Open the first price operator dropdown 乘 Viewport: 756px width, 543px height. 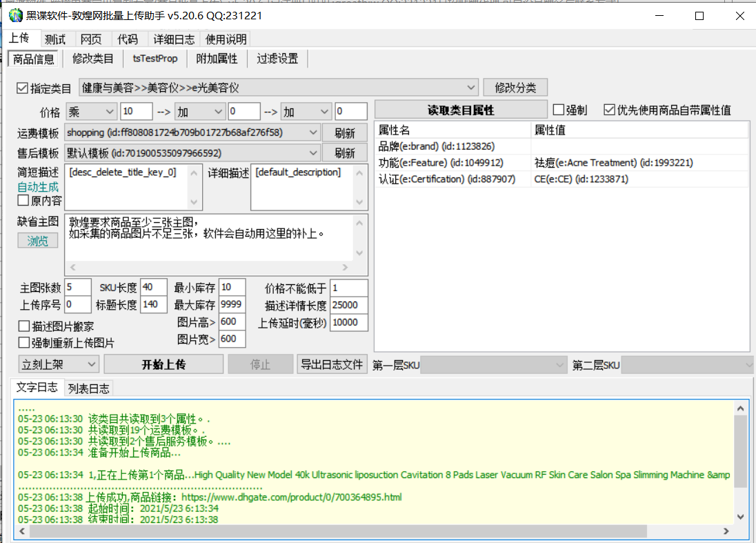point(91,112)
